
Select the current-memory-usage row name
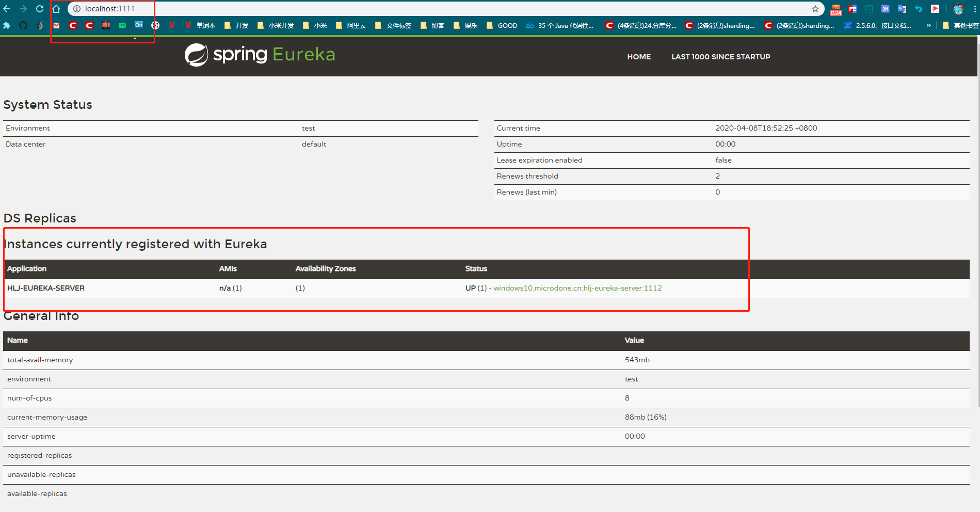pos(47,417)
